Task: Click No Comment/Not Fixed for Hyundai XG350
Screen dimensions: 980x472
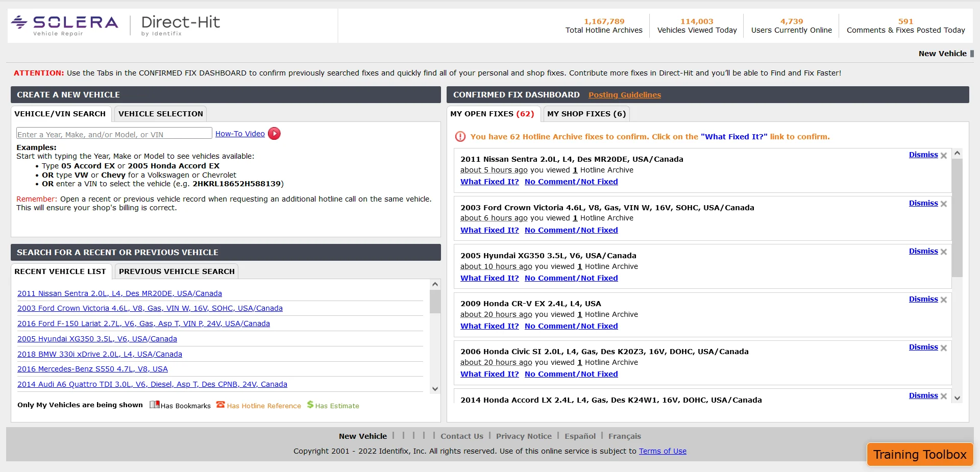Action: pyautogui.click(x=571, y=278)
